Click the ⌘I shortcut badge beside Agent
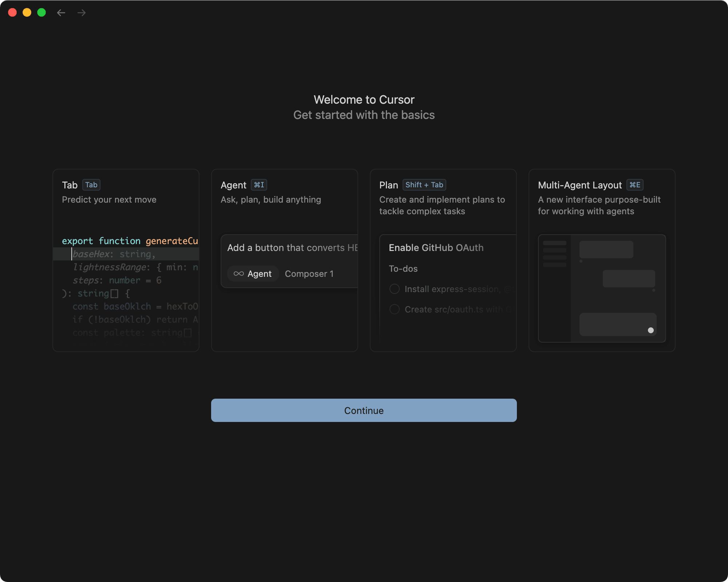Image resolution: width=728 pixels, height=582 pixels. (x=259, y=185)
